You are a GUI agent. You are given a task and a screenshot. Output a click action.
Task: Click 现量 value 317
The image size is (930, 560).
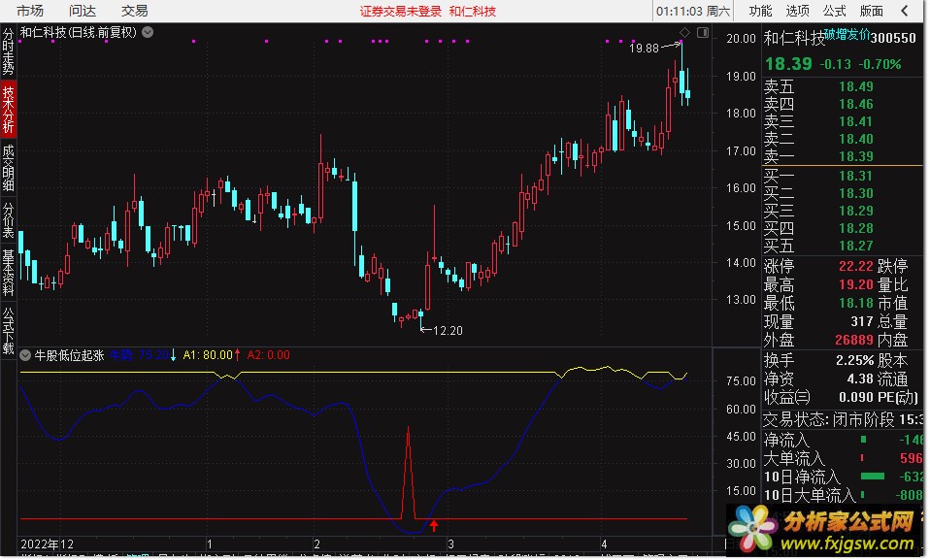tap(862, 321)
